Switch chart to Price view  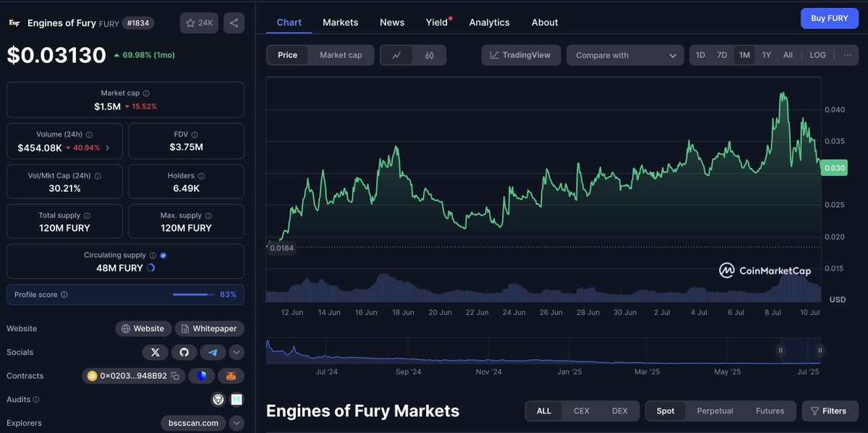[x=287, y=55]
